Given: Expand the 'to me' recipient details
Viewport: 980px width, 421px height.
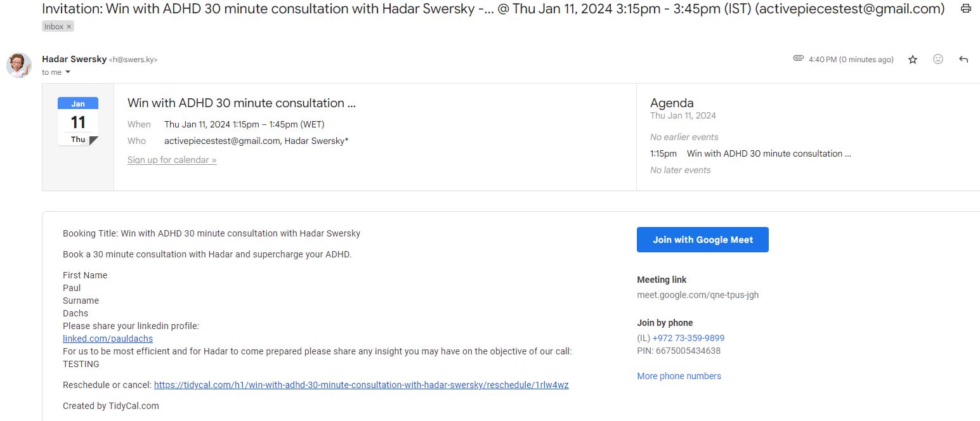Looking at the screenshot, I should click(x=56, y=72).
